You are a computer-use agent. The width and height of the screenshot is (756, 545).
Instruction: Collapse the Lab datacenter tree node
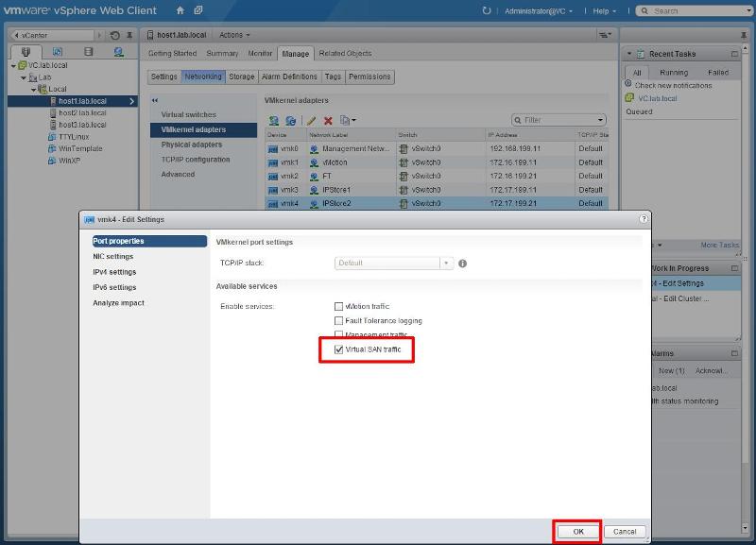[23, 77]
